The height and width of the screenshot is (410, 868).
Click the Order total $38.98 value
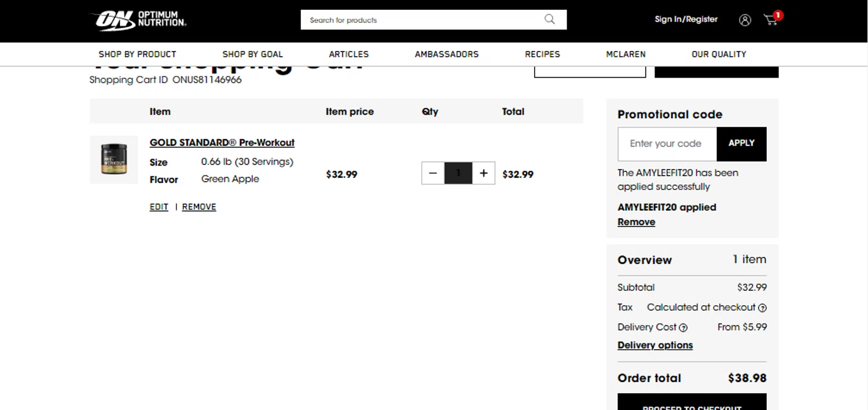pyautogui.click(x=747, y=378)
